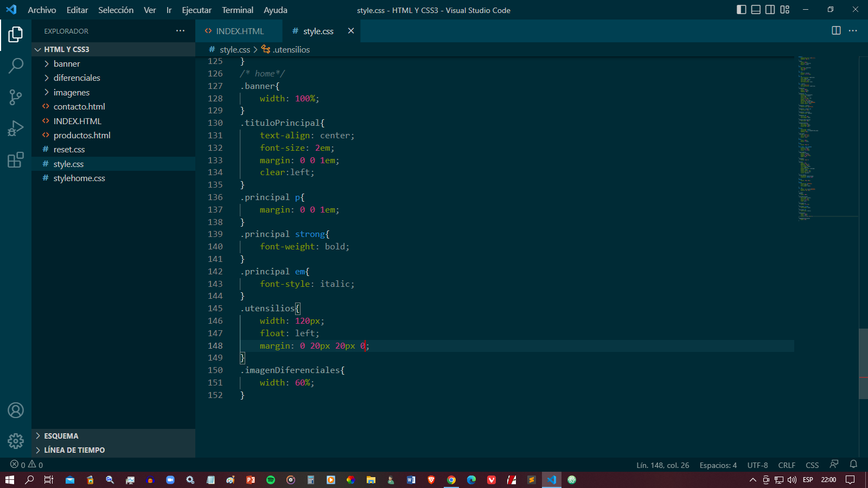Open Spotify from the taskbar
The width and height of the screenshot is (868, 488).
[x=271, y=480]
